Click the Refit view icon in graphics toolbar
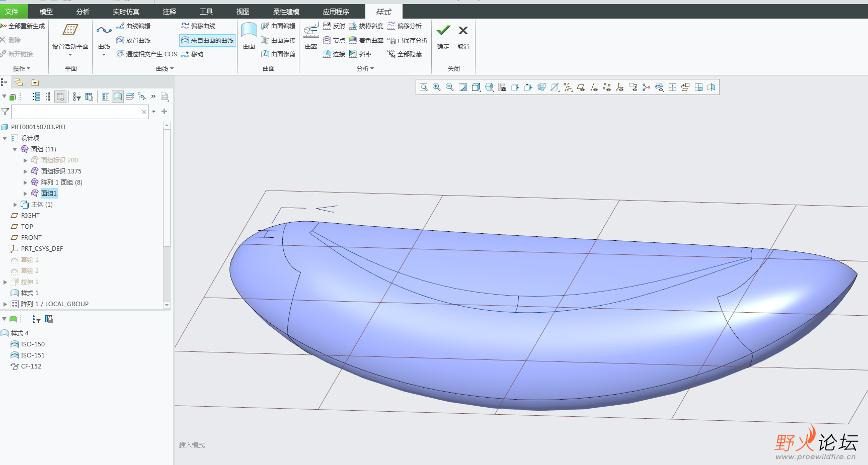Image resolution: width=868 pixels, height=465 pixels. [424, 87]
